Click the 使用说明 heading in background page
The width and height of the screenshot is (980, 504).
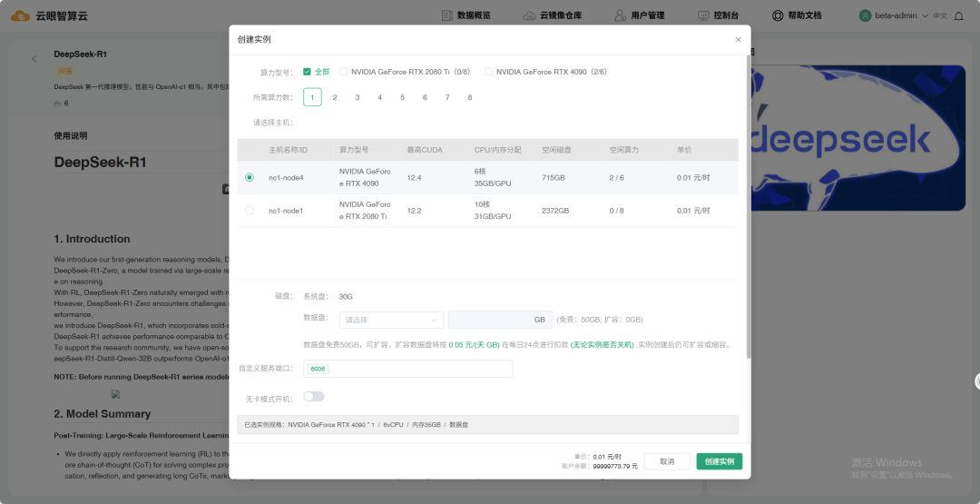tap(71, 135)
